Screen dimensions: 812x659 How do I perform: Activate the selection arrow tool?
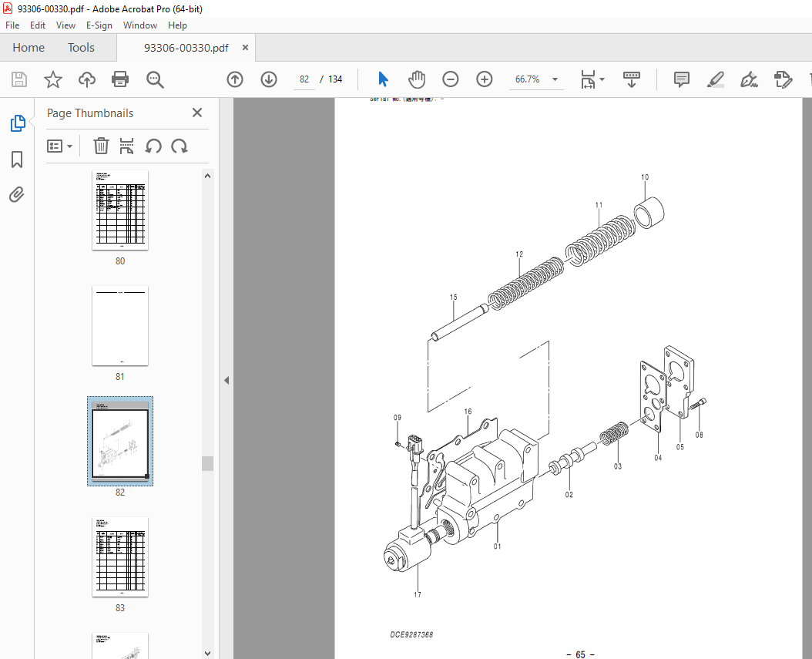pyautogui.click(x=383, y=79)
